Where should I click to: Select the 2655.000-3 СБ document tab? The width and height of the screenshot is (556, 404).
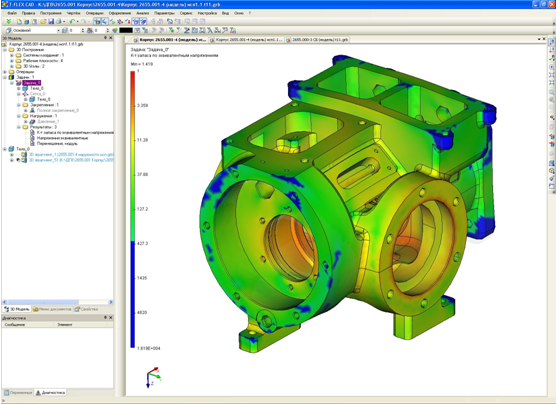click(x=317, y=40)
